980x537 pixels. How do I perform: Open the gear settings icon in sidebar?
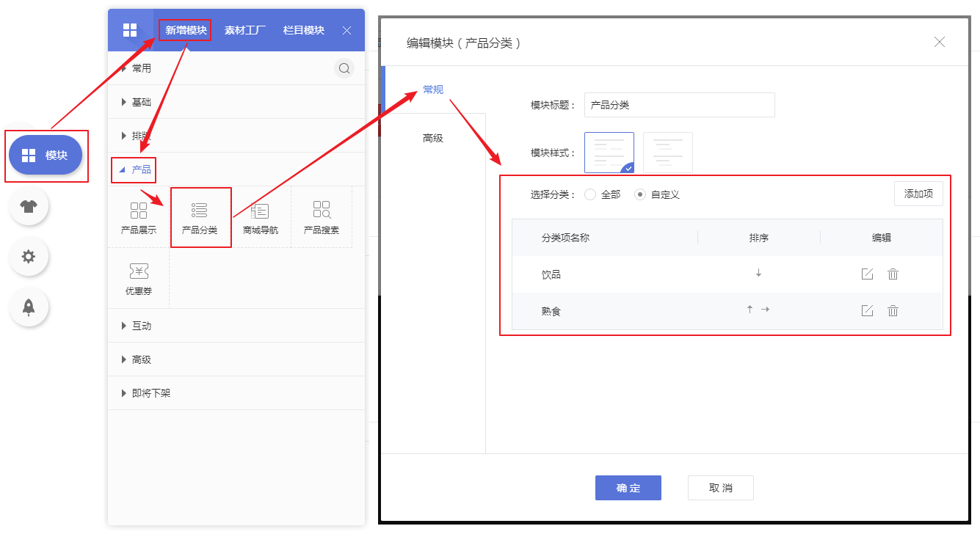(x=29, y=256)
